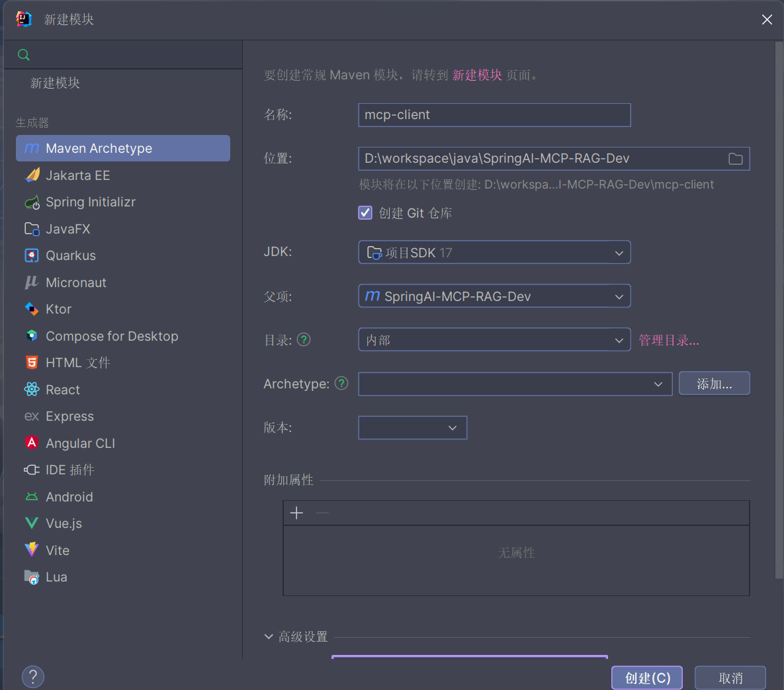This screenshot has height=690, width=784.
Task: Select the Vue.js generator icon
Action: [32, 523]
